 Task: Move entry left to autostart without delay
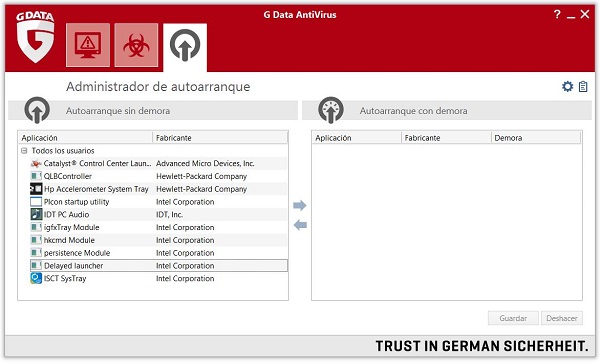pos(300,225)
